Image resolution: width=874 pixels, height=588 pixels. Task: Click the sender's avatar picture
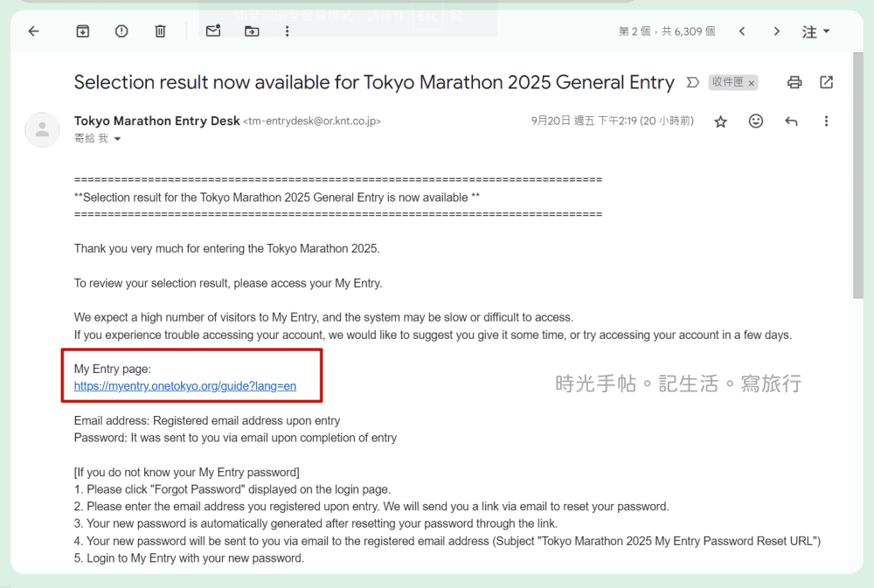coord(42,130)
